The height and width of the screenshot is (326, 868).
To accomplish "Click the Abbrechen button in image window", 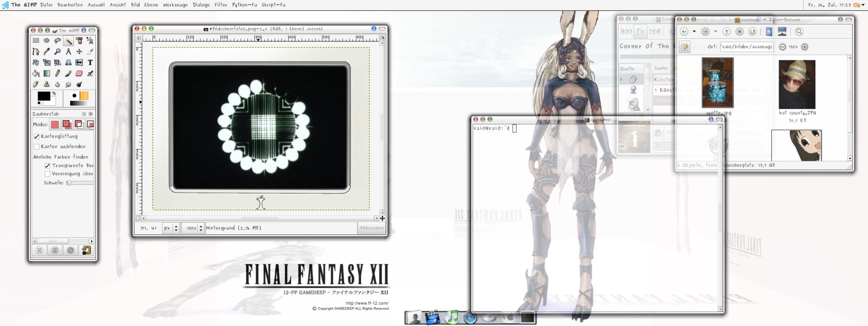I will (372, 228).
